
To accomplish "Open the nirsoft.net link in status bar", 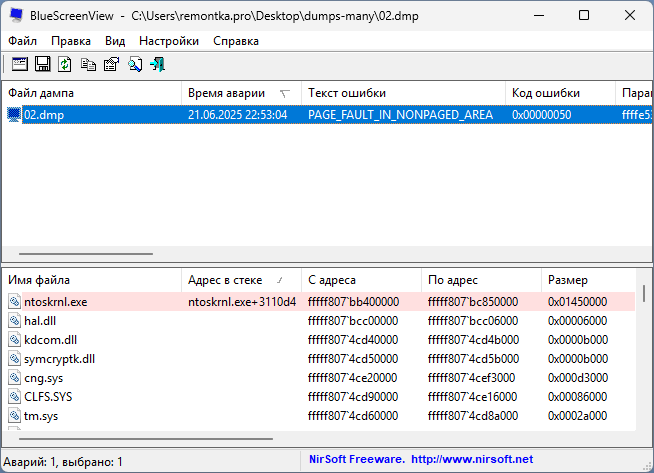I will click(x=472, y=459).
